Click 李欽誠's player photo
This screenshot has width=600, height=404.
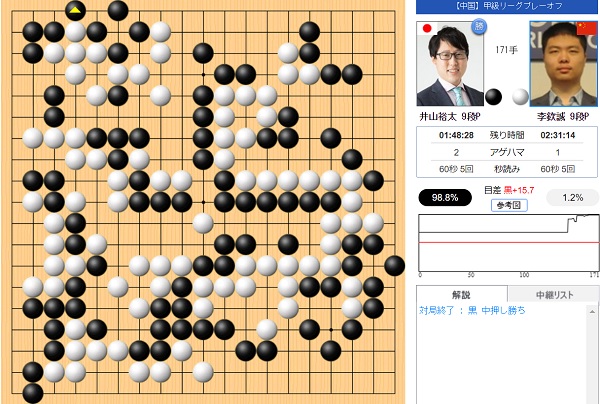pos(564,64)
